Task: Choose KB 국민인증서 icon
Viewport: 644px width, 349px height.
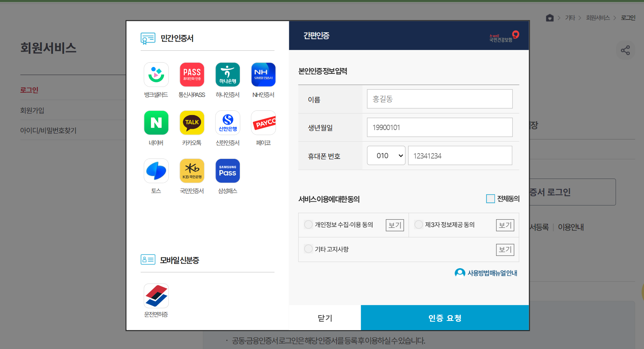Action: coord(192,171)
